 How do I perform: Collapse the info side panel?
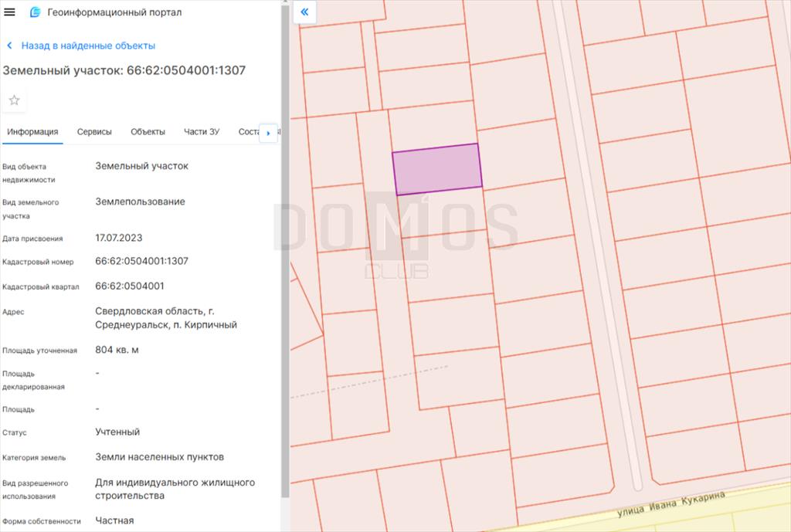(304, 12)
